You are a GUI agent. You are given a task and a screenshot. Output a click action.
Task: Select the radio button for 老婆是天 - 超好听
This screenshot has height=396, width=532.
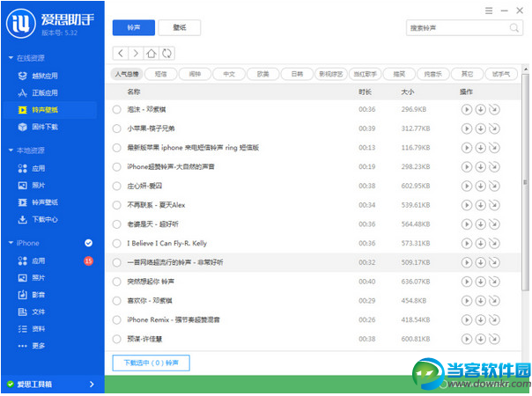pos(117,224)
